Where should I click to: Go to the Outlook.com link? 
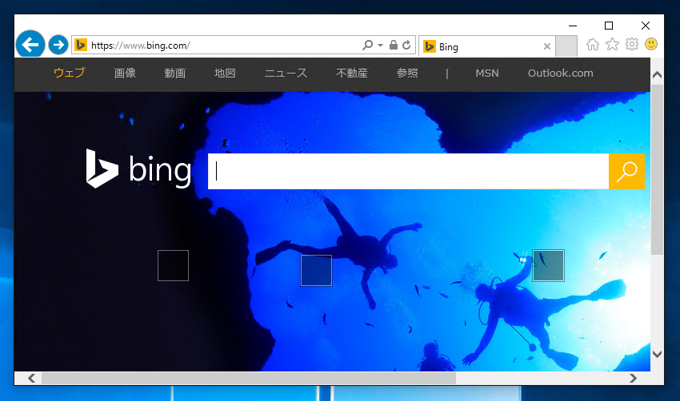click(560, 73)
